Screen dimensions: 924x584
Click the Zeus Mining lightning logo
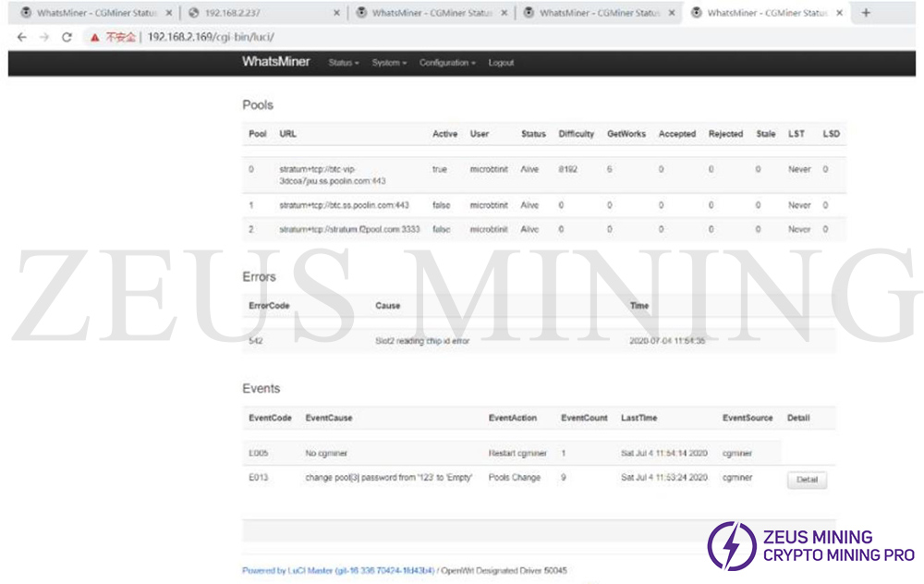click(x=732, y=545)
